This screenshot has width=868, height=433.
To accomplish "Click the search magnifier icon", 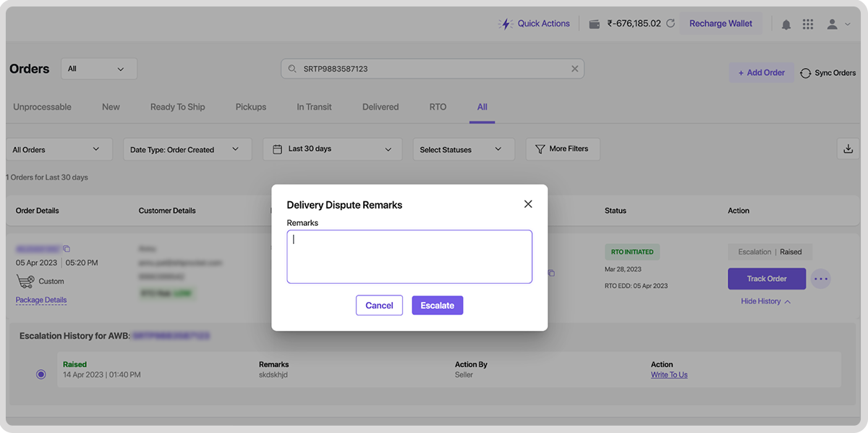I will [292, 69].
